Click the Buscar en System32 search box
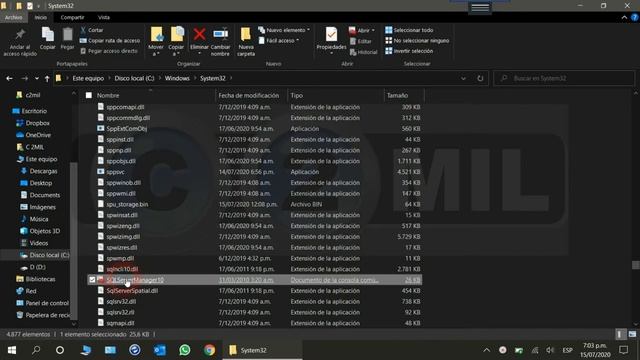The image size is (640, 360). pos(564,78)
